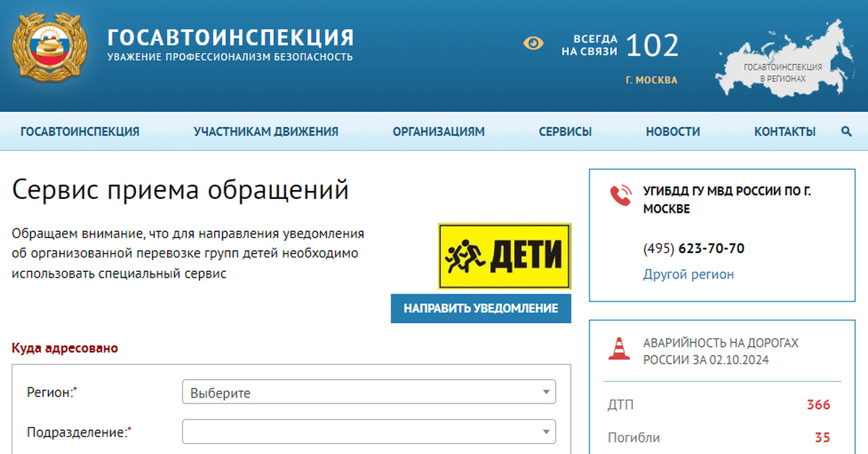Click the Gosavtoinspektsiya emblem logo
This screenshot has height=454, width=868.
click(50, 48)
